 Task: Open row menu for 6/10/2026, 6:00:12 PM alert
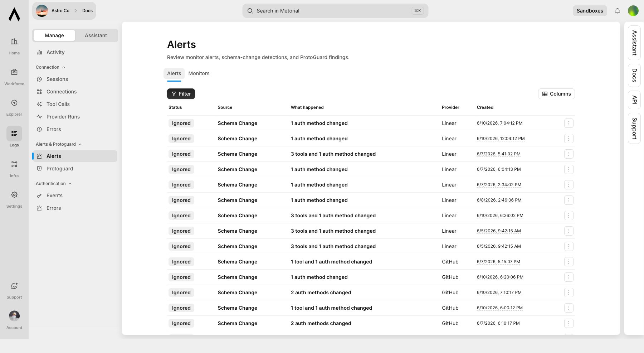click(x=569, y=308)
